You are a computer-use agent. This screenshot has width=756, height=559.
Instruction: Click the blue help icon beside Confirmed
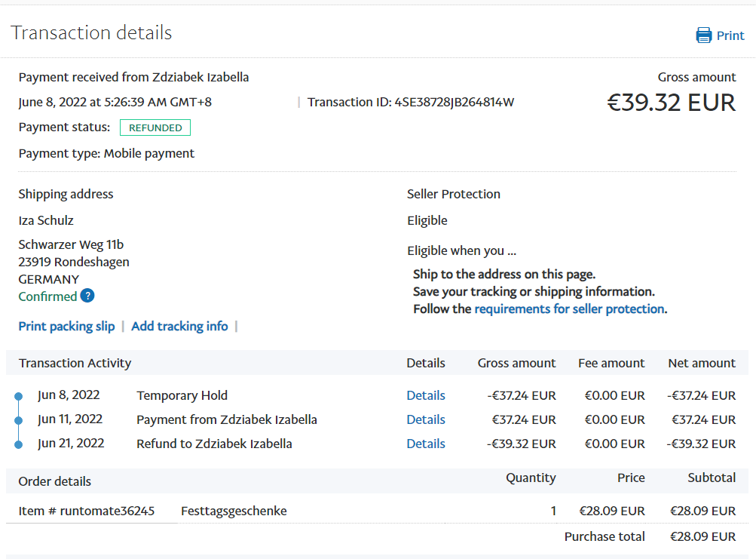point(87,296)
